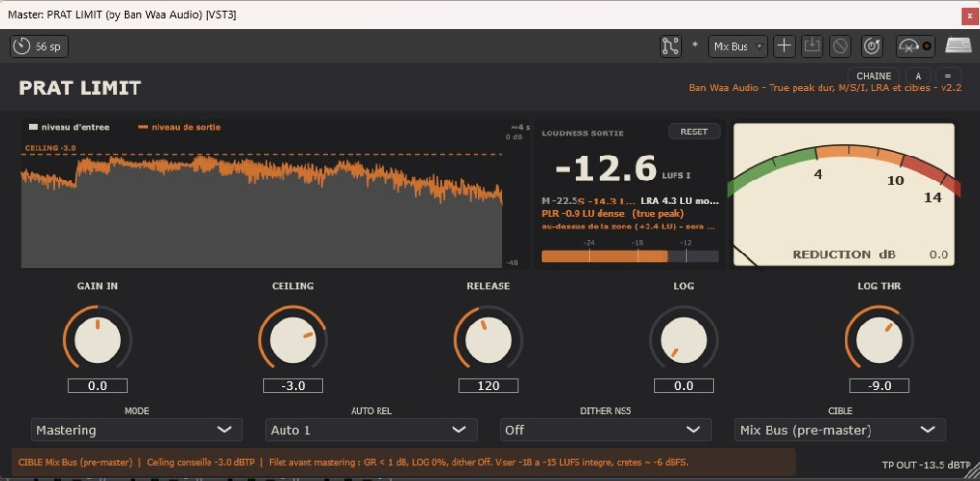
Task: Click the LOG THR knob
Action: point(879,340)
